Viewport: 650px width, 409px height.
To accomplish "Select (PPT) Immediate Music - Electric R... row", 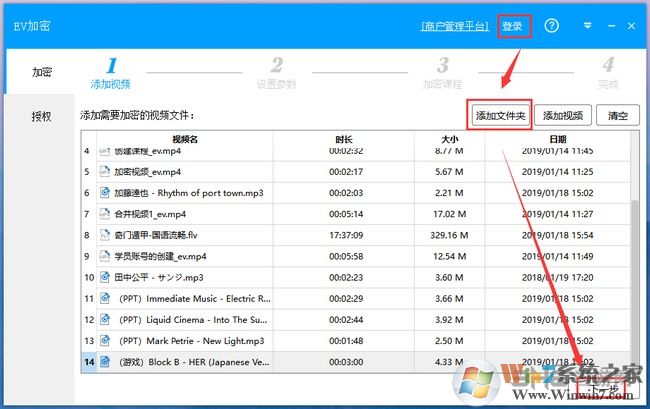I will 195,298.
